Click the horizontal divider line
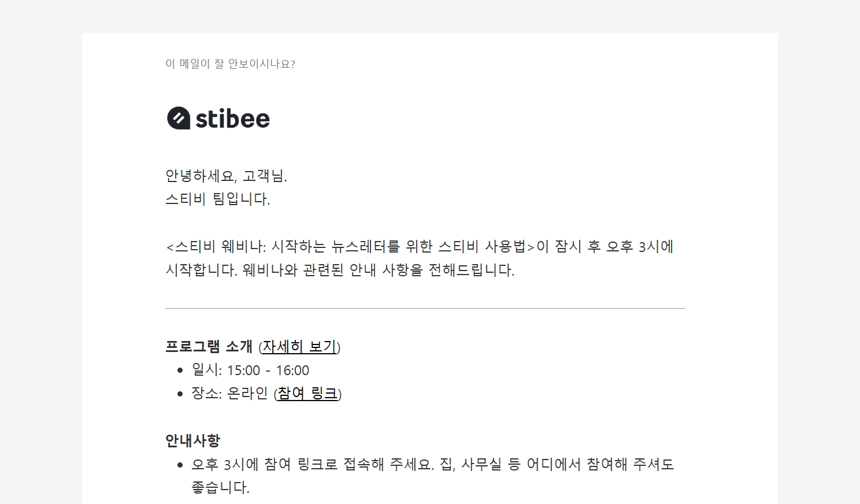 [425, 309]
